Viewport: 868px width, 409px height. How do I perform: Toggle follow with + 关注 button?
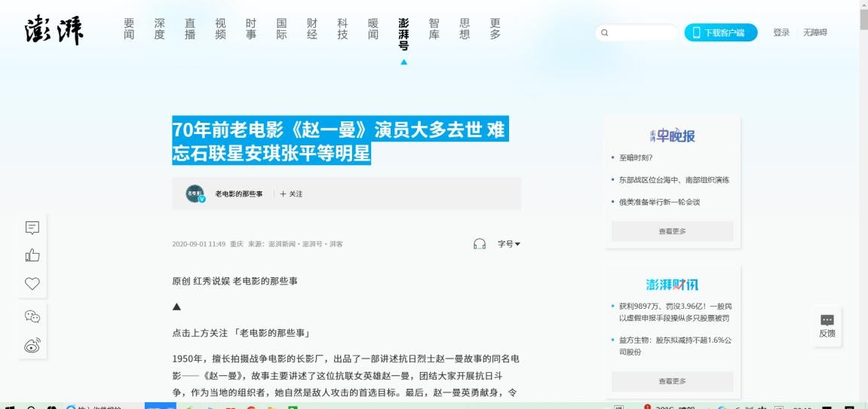[291, 194]
